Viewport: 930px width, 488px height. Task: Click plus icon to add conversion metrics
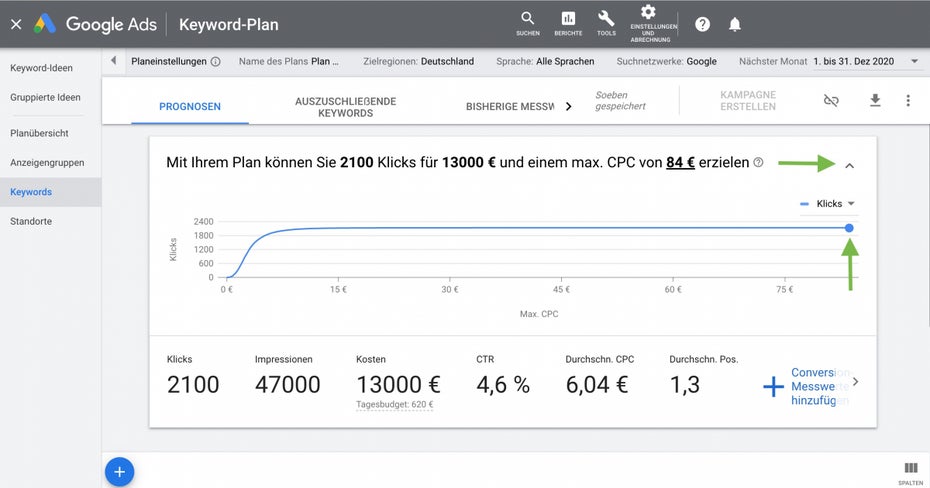[773, 387]
